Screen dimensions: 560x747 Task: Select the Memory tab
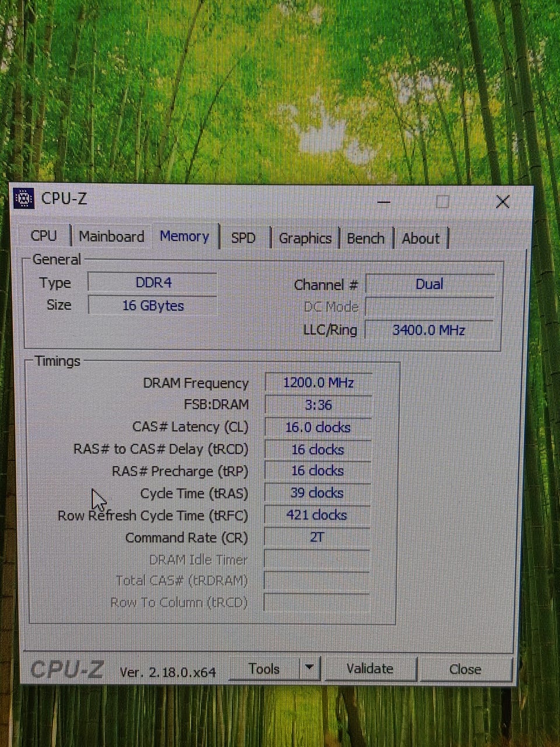pyautogui.click(x=184, y=236)
